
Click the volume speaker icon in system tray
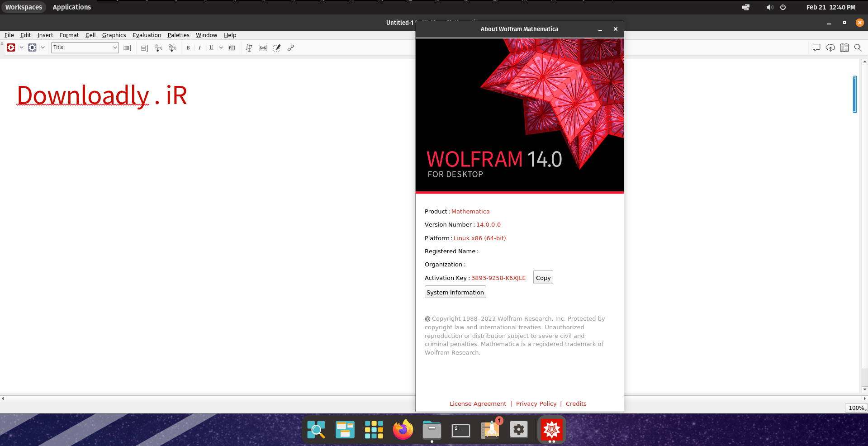[770, 7]
